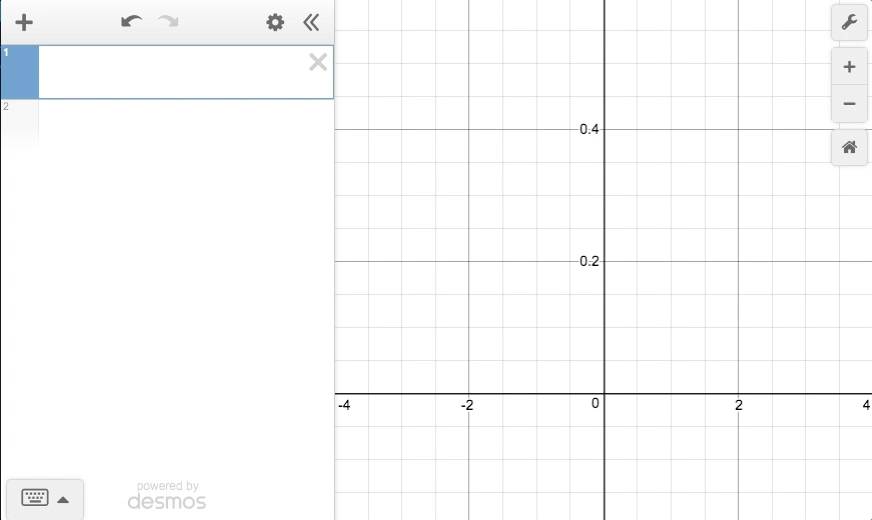Delete expression 1 with X button
The height and width of the screenshot is (520, 872).
pos(318,62)
